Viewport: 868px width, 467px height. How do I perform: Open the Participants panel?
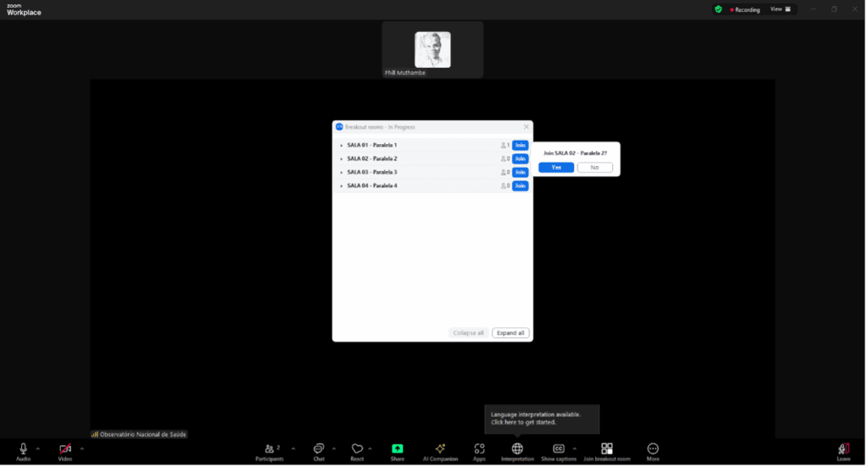click(x=270, y=448)
